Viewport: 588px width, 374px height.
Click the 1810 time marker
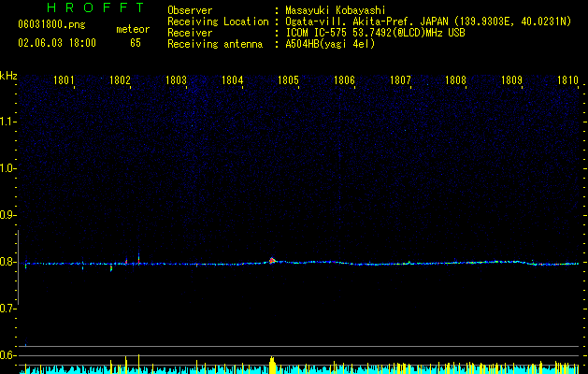[567, 80]
